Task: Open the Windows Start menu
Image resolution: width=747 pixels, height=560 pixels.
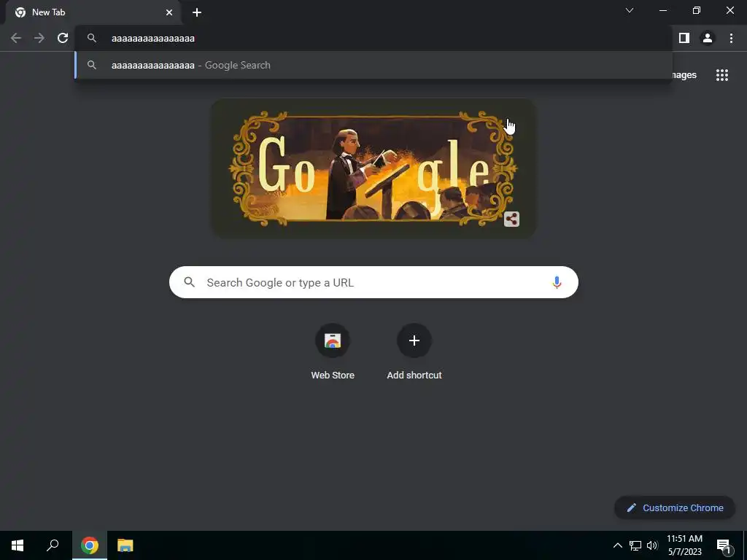Action: coord(18,545)
